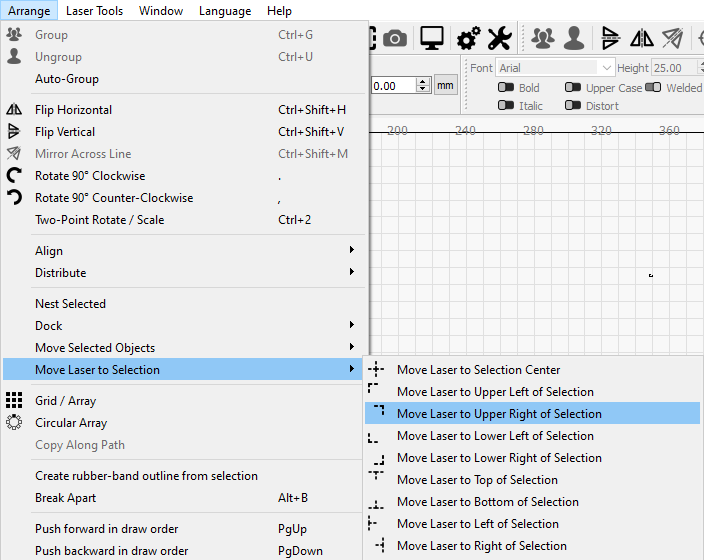Click the Flip Vertical toolbar icon
The height and width of the screenshot is (560, 704).
610,38
